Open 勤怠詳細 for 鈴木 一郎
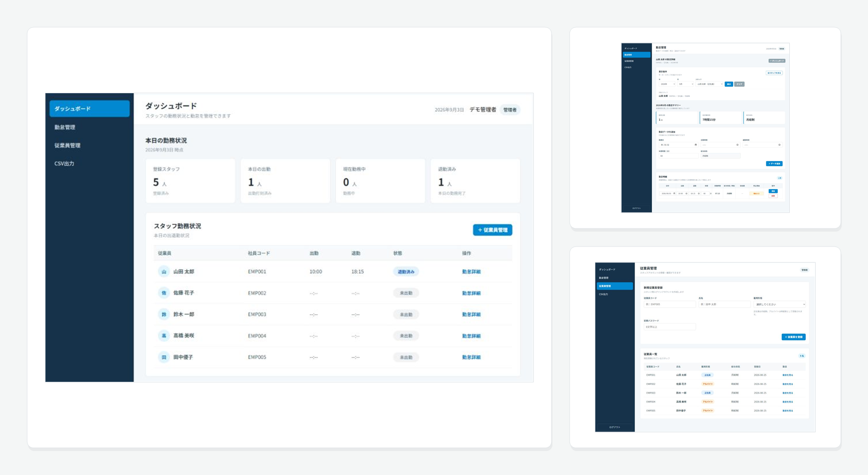Viewport: 868px width, 475px height. tap(471, 314)
